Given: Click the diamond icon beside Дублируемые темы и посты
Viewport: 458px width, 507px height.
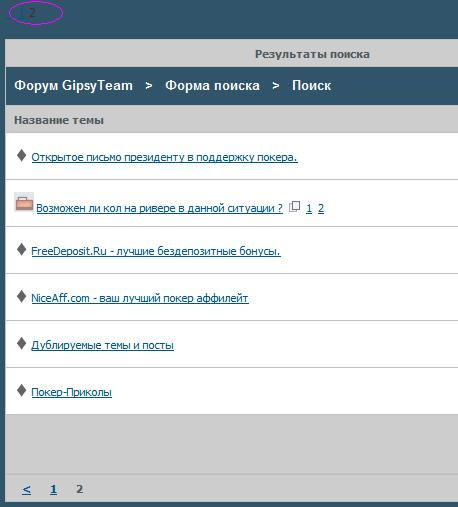Looking at the screenshot, I should click(x=22, y=343).
